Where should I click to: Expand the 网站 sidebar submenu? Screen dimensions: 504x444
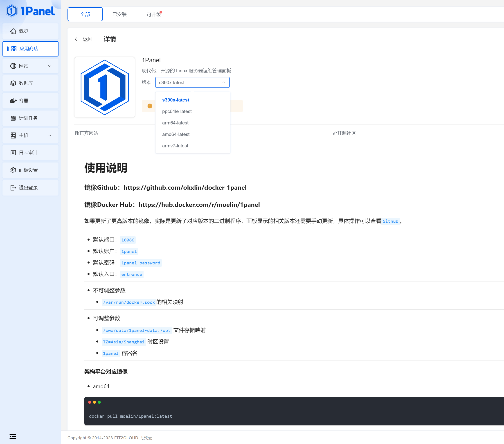coord(50,66)
